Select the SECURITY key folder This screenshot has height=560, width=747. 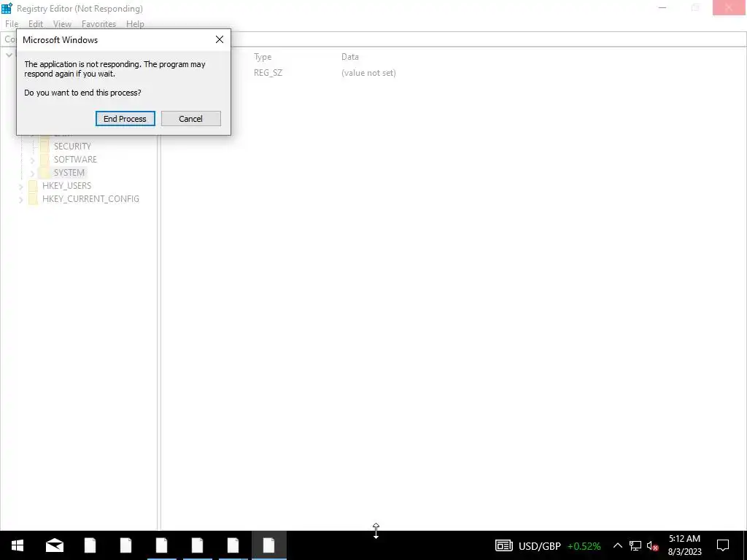click(72, 146)
